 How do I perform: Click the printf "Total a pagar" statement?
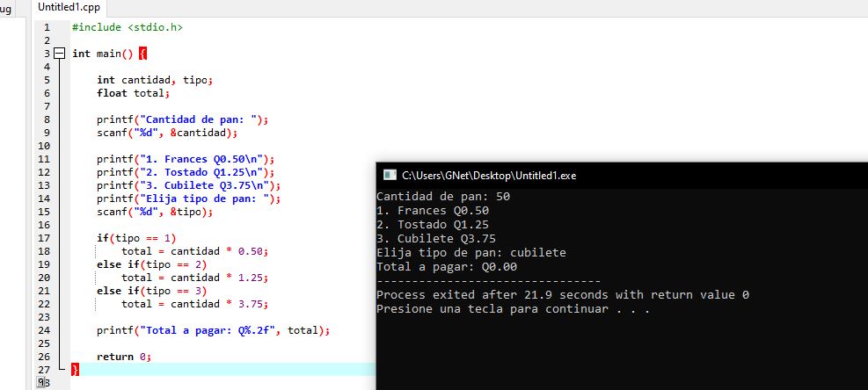[x=213, y=330]
